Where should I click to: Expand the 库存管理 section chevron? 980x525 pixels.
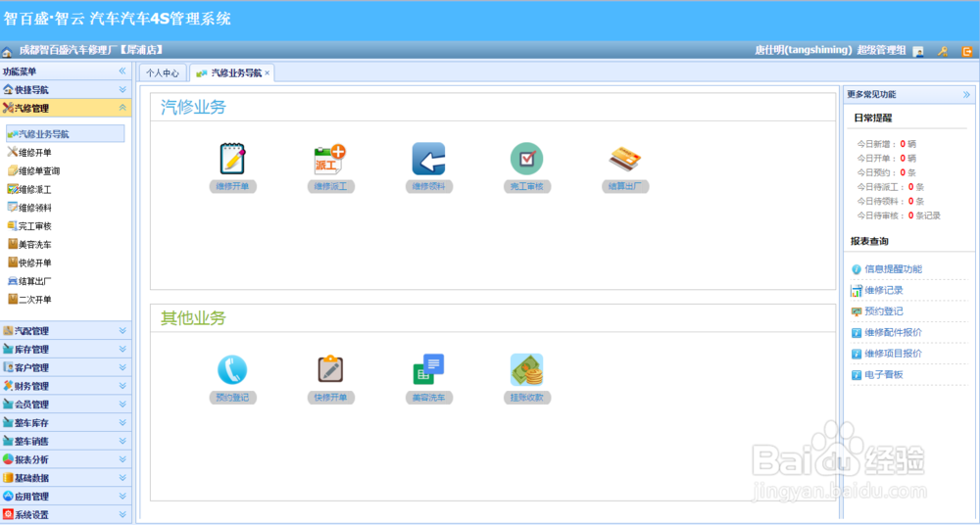click(x=122, y=349)
